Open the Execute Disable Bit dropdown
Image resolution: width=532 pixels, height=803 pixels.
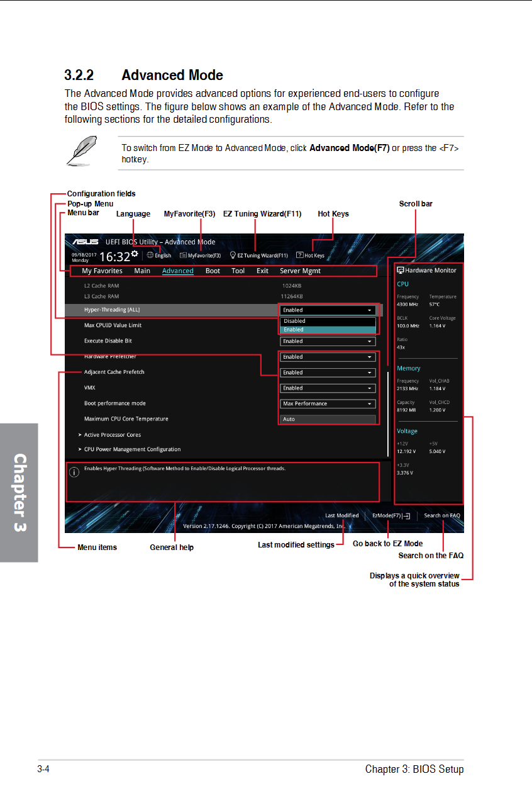point(328,341)
